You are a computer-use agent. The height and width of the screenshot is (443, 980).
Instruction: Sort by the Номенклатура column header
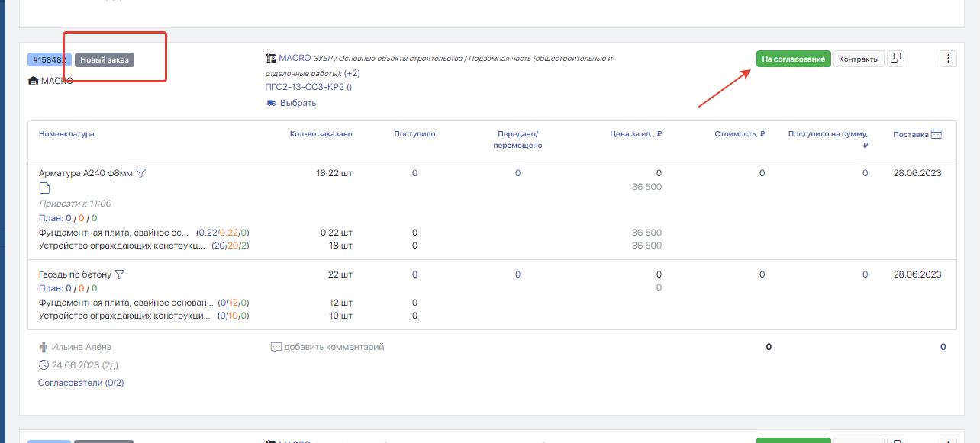click(66, 134)
